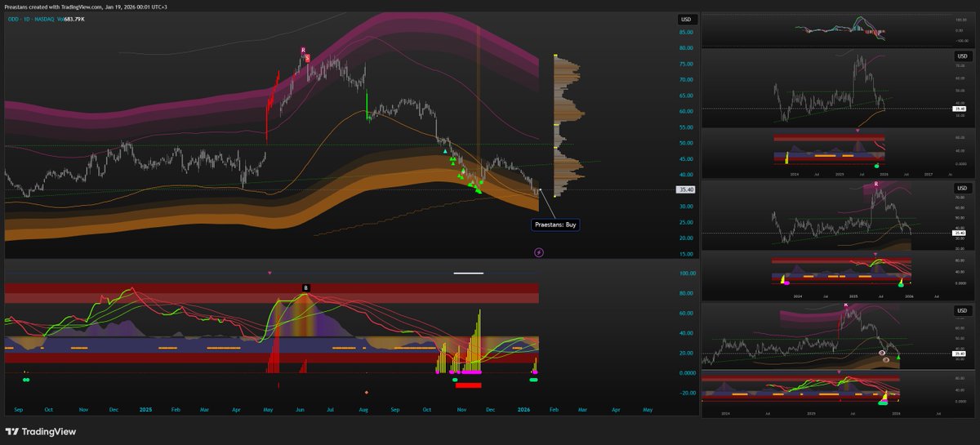Click the 75.00 price axis label

click(686, 64)
